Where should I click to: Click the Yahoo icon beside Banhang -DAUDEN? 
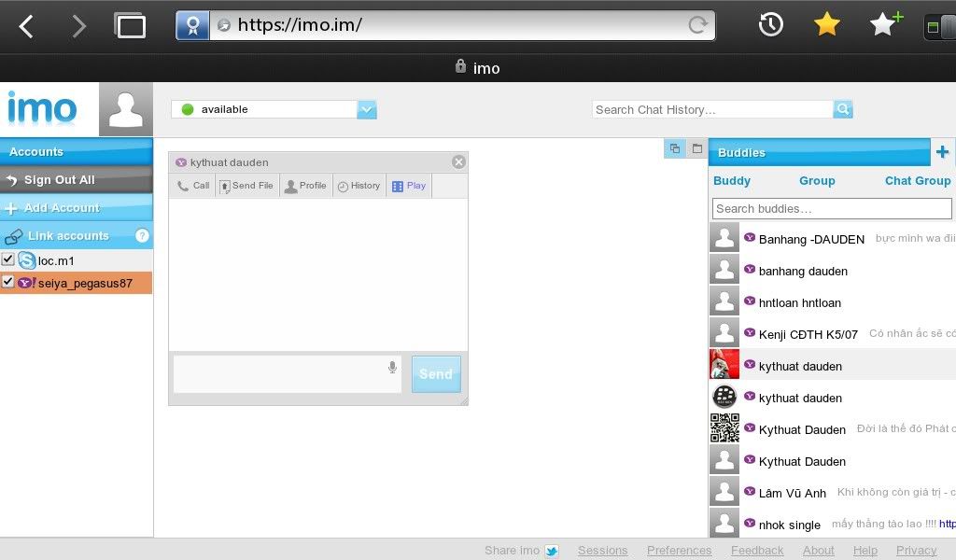(750, 237)
